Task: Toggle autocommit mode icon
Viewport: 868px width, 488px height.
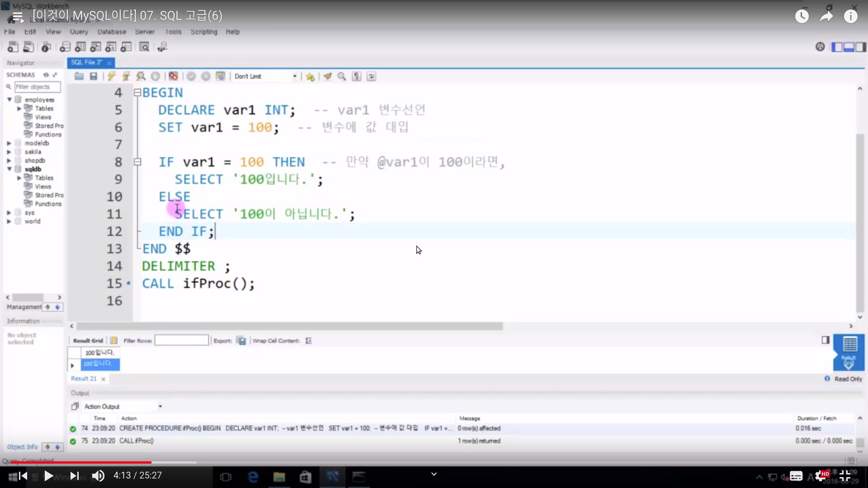Action: [220, 76]
